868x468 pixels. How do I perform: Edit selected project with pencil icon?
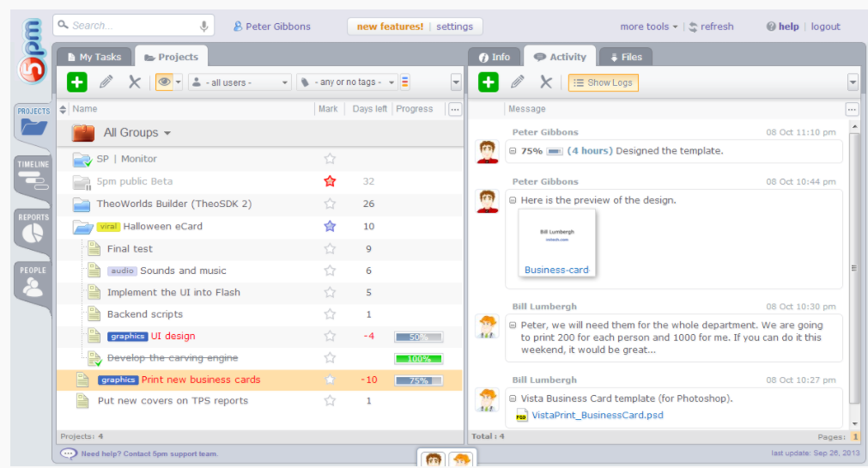point(106,82)
